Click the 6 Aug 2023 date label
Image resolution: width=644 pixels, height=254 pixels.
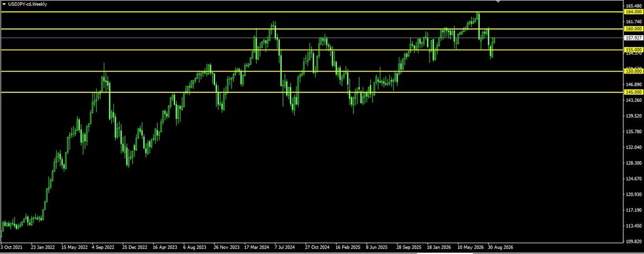coord(195,248)
